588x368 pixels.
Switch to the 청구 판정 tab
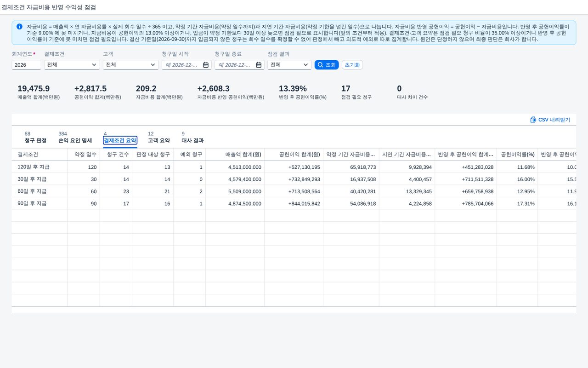pyautogui.click(x=35, y=140)
